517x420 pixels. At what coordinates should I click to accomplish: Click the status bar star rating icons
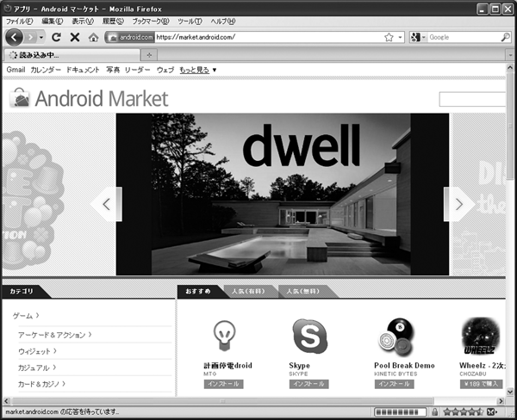click(464, 411)
